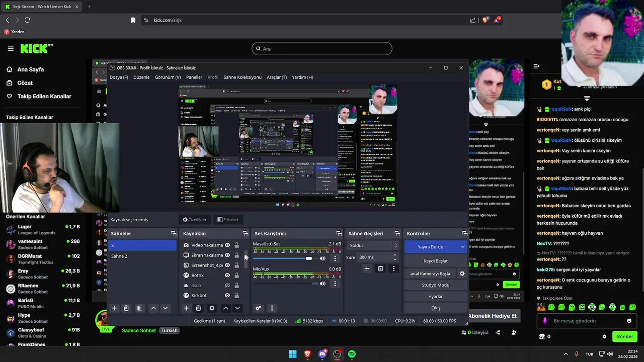
Task: Add a new scene in Sahneler panel
Action: 114,308
